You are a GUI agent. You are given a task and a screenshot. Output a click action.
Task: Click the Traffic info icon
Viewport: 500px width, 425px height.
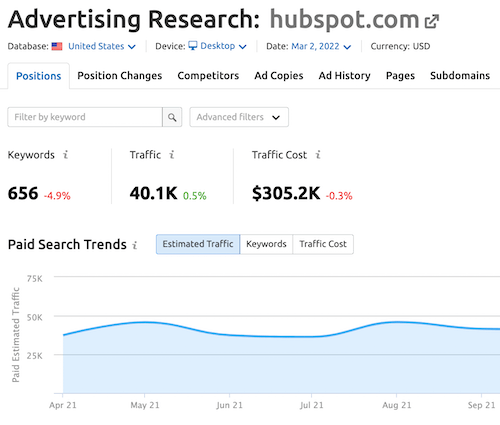click(172, 155)
